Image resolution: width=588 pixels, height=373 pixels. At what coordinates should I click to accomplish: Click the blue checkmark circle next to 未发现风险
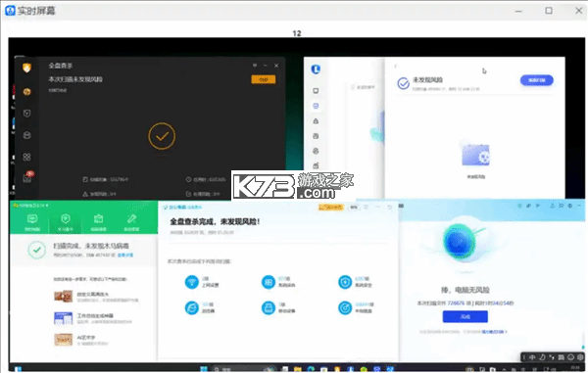(403, 83)
